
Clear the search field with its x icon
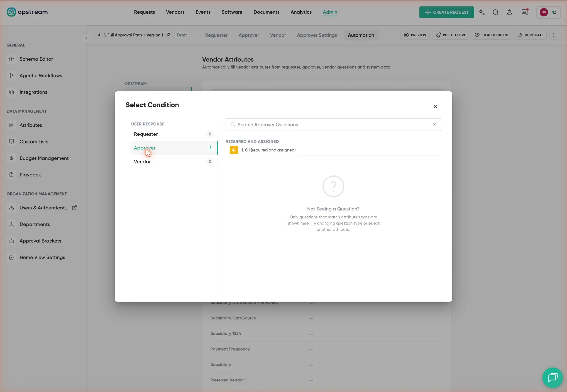[434, 124]
